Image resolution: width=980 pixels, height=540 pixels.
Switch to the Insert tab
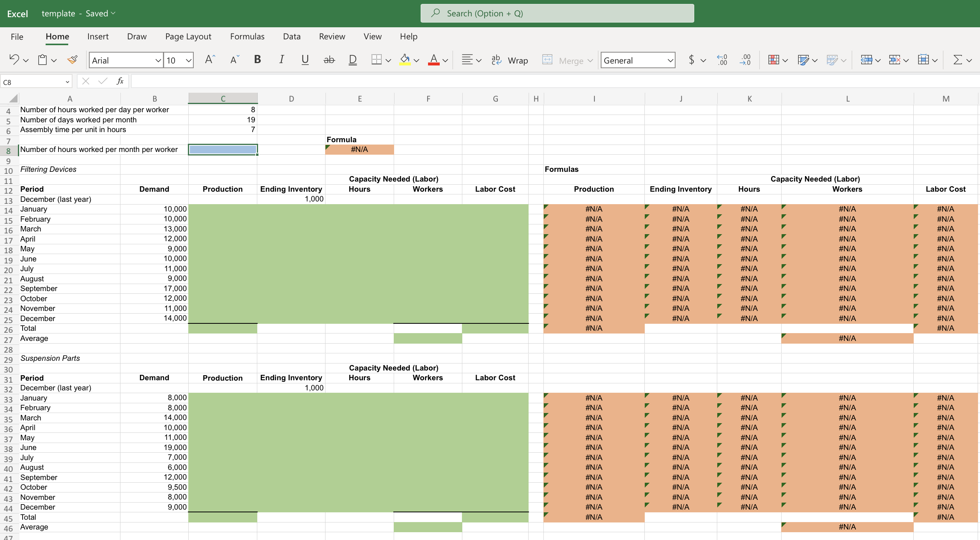pyautogui.click(x=98, y=37)
